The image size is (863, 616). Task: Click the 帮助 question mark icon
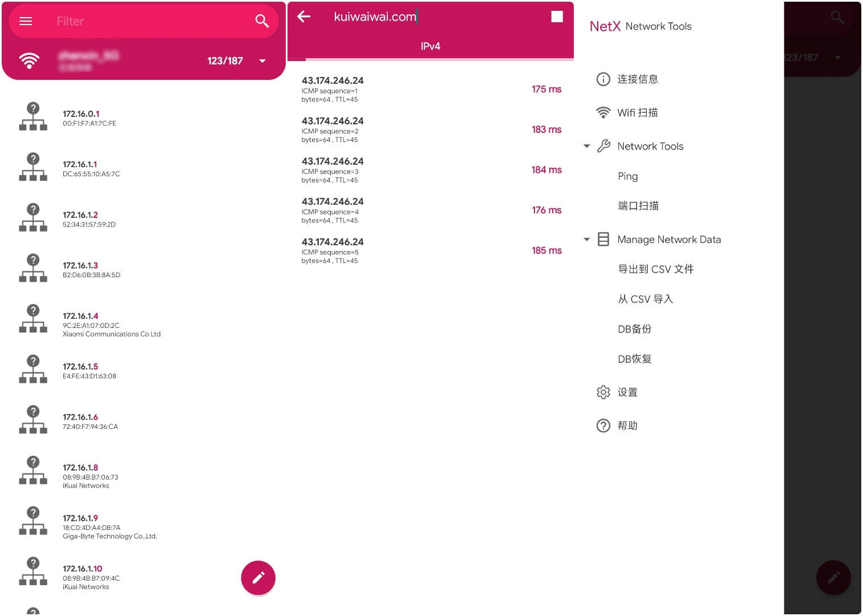(603, 425)
